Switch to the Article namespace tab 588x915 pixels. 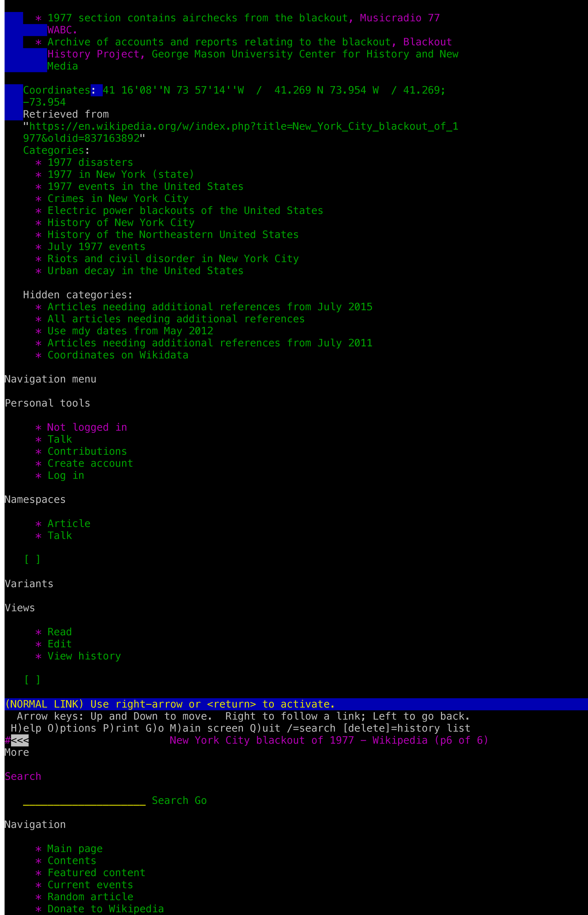(x=69, y=523)
